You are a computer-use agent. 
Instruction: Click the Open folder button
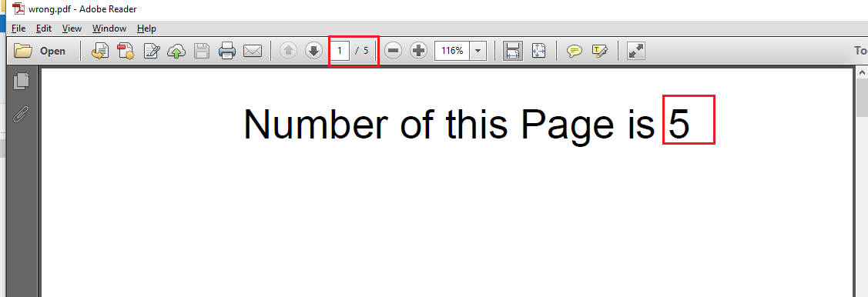39,51
